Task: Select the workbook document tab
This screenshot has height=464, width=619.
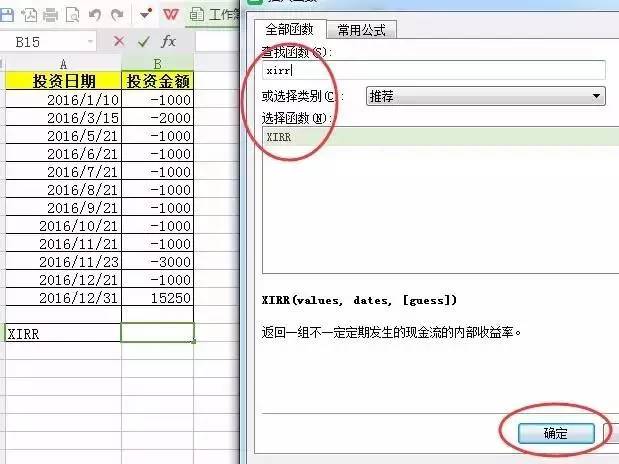Action: pos(214,15)
